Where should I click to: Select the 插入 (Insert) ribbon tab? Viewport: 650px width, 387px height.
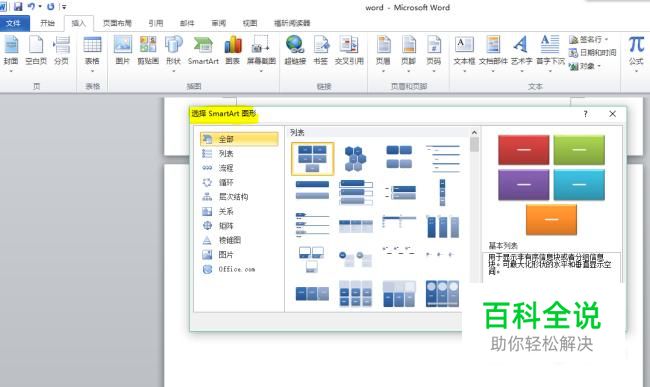click(78, 23)
